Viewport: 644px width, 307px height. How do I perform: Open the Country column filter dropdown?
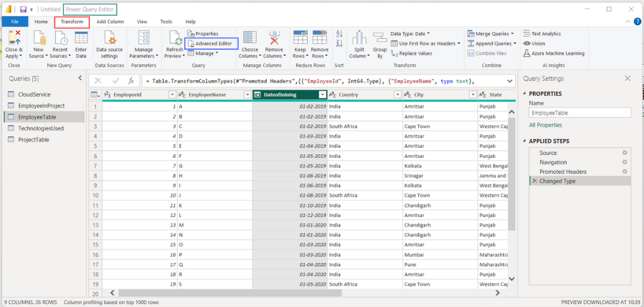[397, 95]
